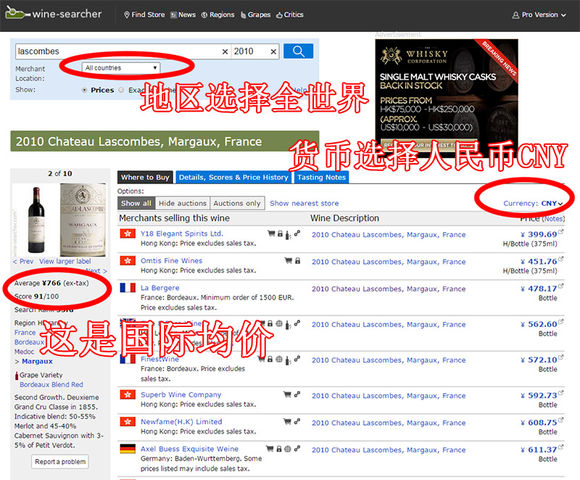Select the Show all option
The image size is (580, 480).
(136, 203)
